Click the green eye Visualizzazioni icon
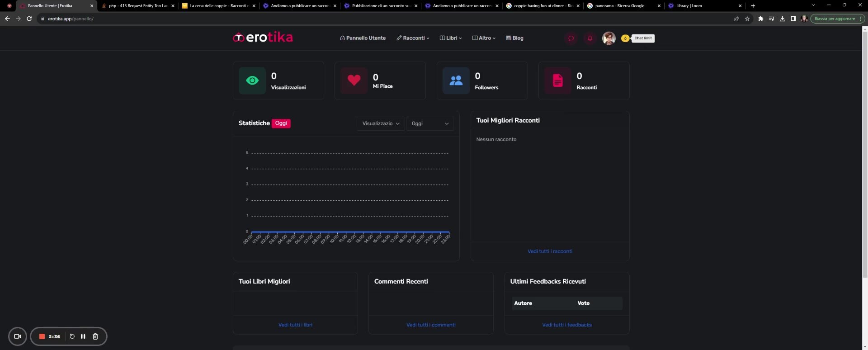868x350 pixels. click(x=252, y=80)
